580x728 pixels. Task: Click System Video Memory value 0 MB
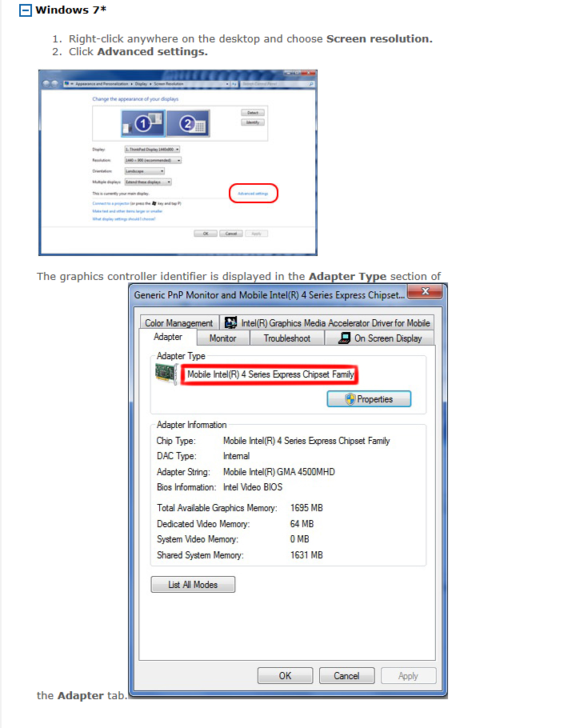299,539
